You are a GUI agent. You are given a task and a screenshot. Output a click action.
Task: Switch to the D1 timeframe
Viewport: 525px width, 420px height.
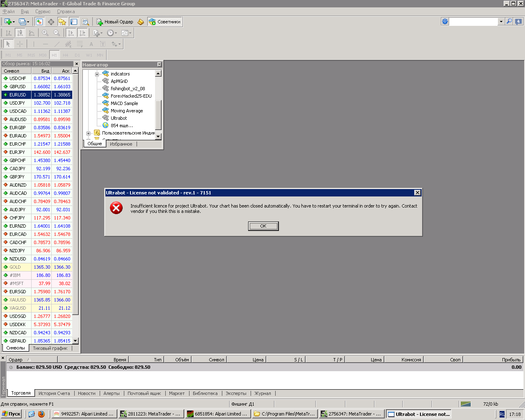tap(77, 55)
